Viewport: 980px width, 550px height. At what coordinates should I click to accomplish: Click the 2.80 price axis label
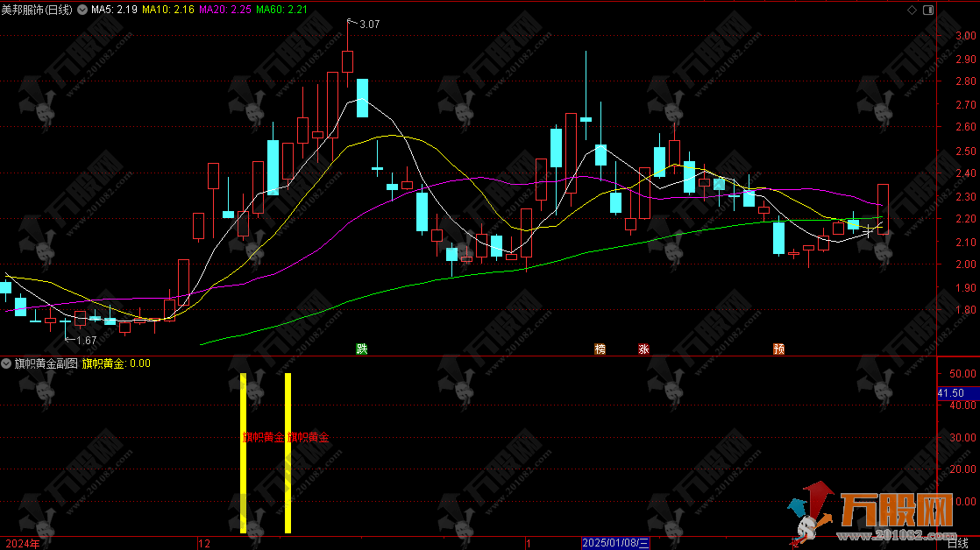966,81
